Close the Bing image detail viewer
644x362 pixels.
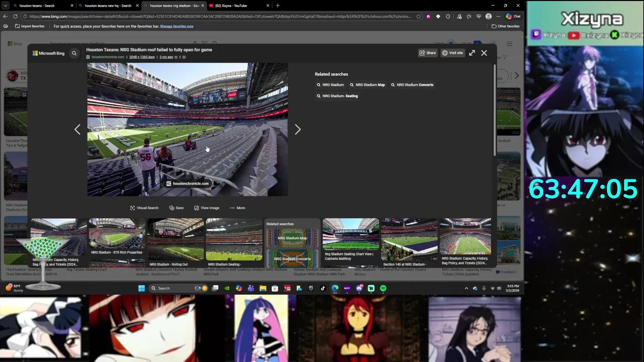[x=484, y=53]
